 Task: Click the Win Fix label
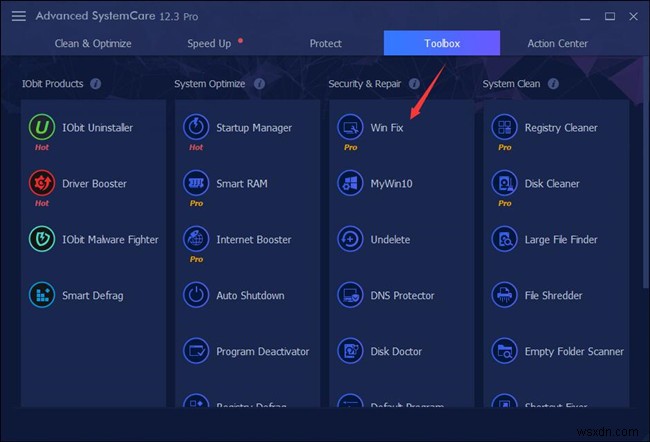(x=387, y=128)
